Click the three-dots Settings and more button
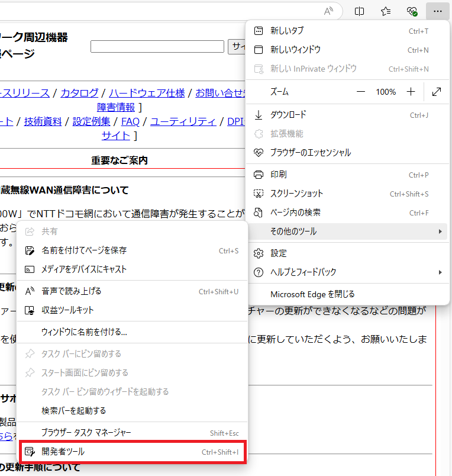 coord(437,11)
